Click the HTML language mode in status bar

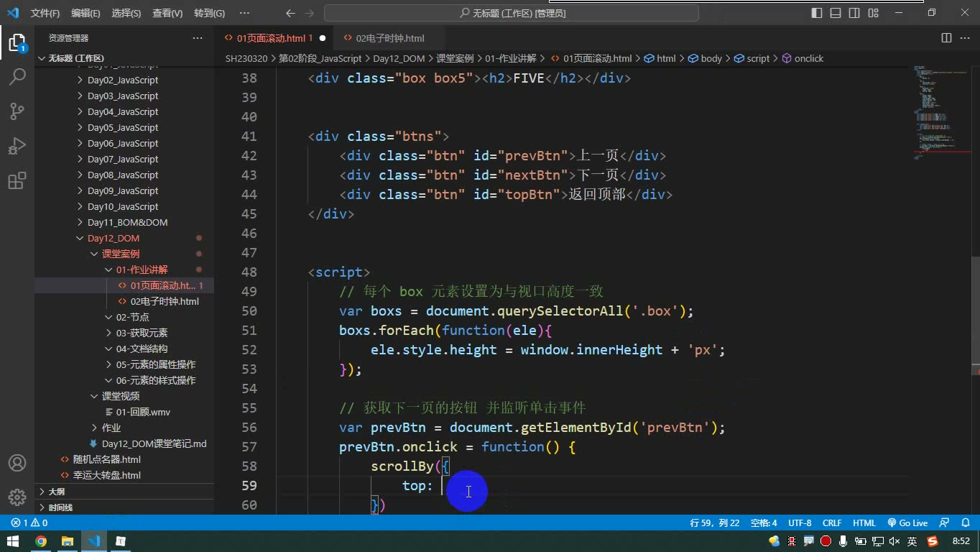click(864, 523)
